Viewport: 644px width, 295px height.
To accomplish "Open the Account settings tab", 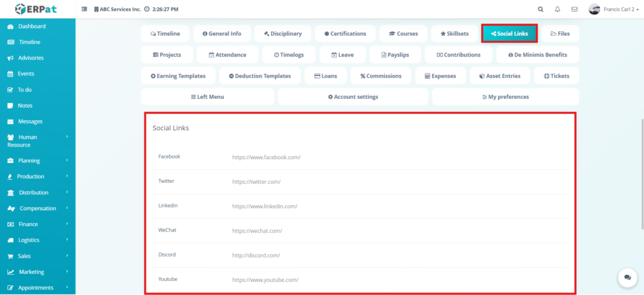I will (353, 97).
